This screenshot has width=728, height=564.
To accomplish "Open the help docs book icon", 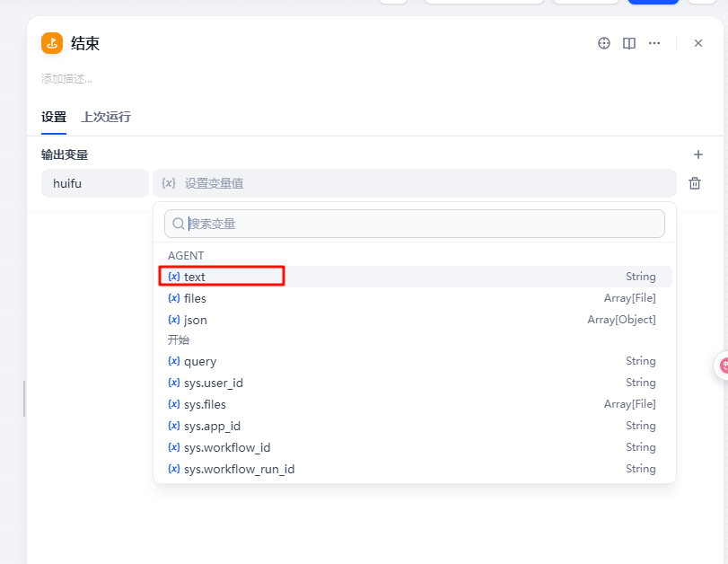I will (x=629, y=43).
